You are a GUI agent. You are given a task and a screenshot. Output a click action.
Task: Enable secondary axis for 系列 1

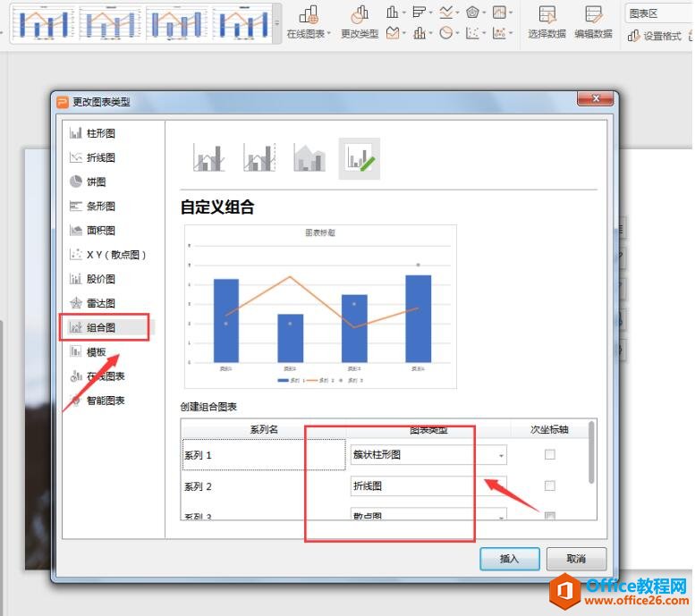coord(549,454)
